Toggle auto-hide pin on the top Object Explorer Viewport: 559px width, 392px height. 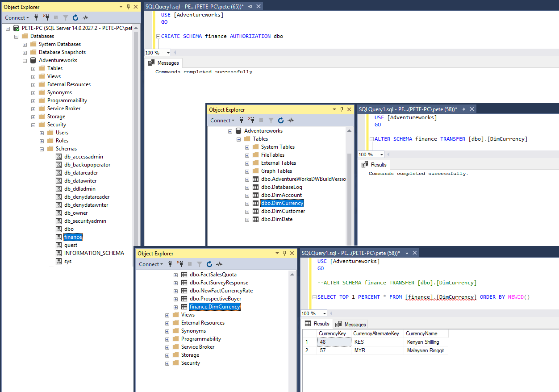pos(128,7)
